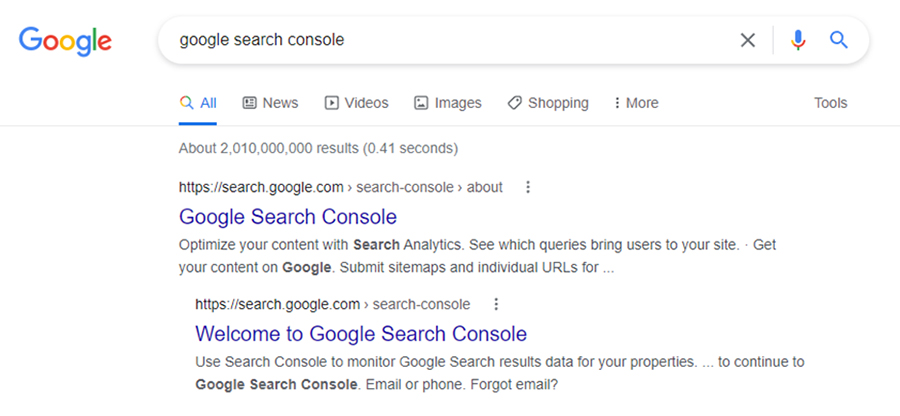Click the magnifying glass search button
The width and height of the screenshot is (900, 416).
tap(839, 41)
